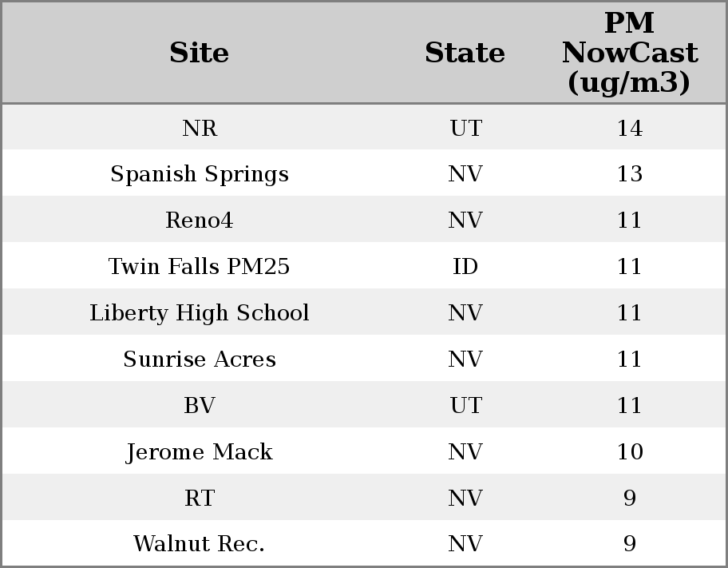Click the Site column header
The width and height of the screenshot is (728, 568).
coord(200,53)
